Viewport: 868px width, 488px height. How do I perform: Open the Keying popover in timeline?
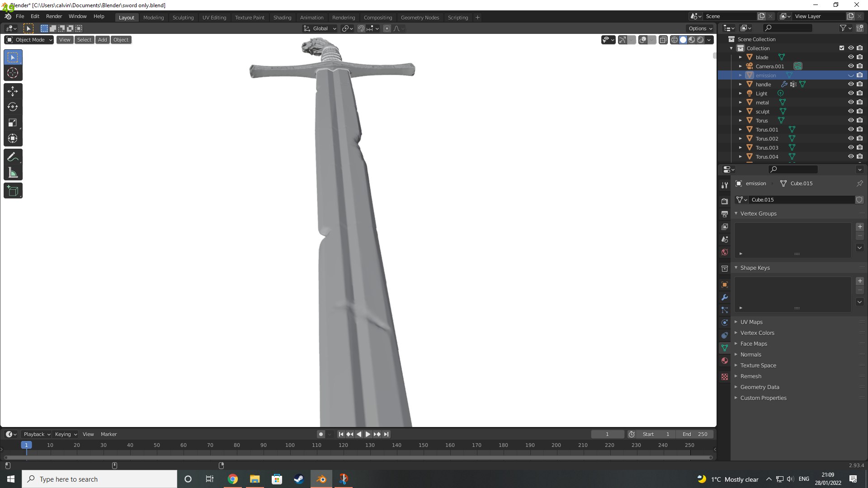(x=66, y=434)
